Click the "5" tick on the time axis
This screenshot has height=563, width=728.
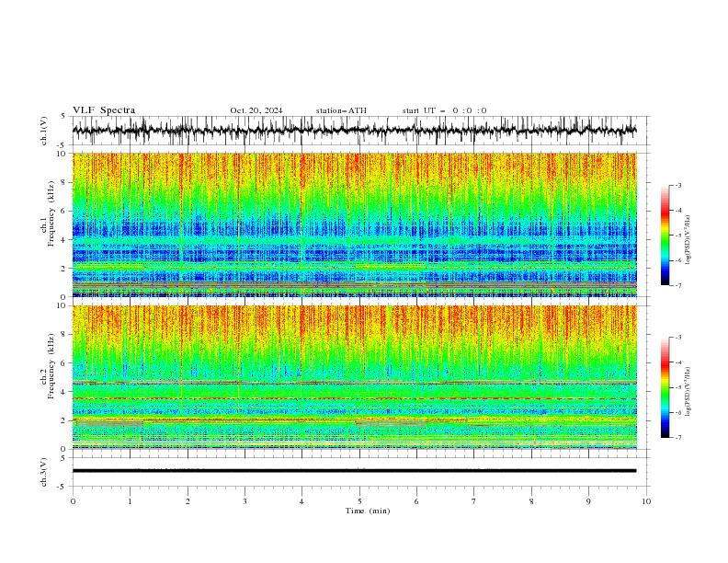tap(359, 501)
